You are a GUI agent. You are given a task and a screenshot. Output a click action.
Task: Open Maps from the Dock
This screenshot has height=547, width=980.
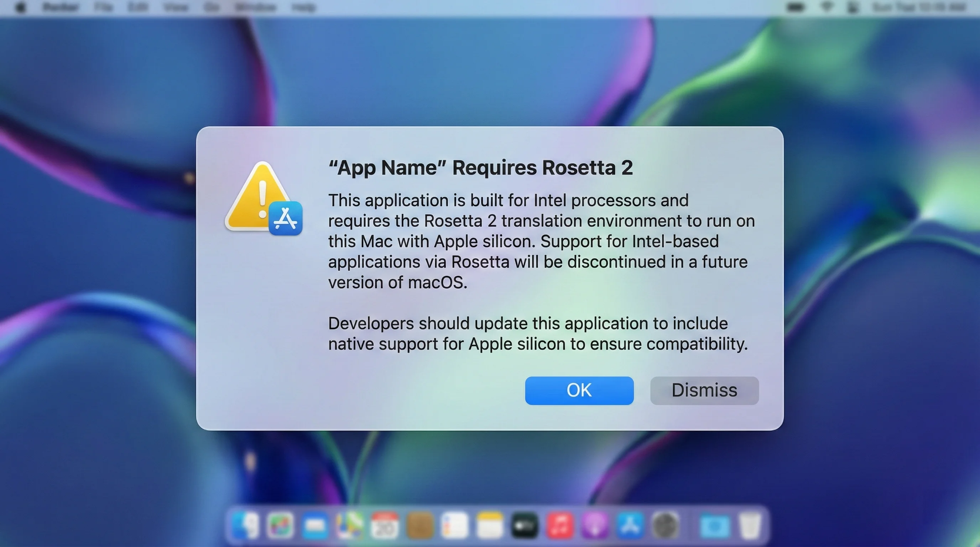pyautogui.click(x=350, y=525)
